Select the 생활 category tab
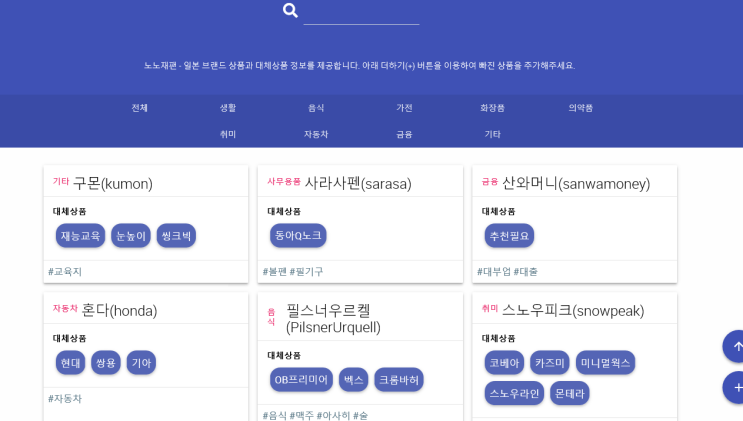This screenshot has height=421, width=743. 228,108
